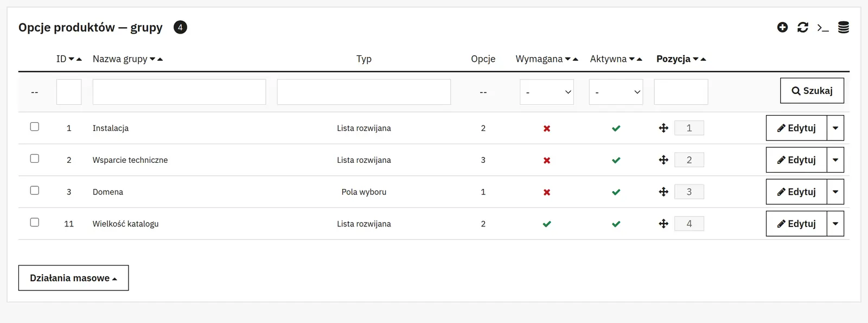Sort ID column ascending arrow
The image size is (868, 323).
pyautogui.click(x=79, y=59)
